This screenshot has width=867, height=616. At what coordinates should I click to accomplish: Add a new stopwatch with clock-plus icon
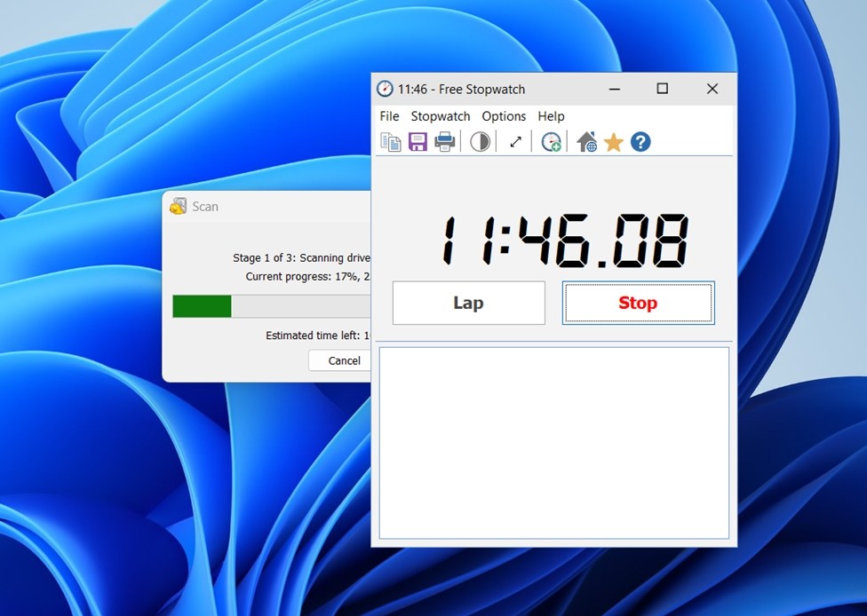(x=551, y=142)
